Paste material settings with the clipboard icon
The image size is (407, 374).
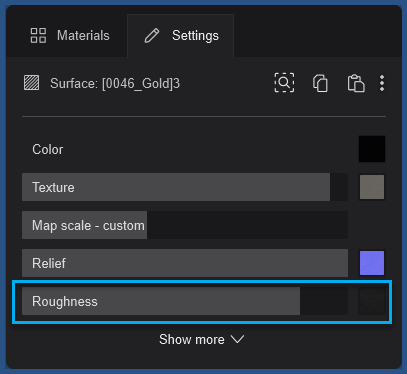pyautogui.click(x=356, y=83)
